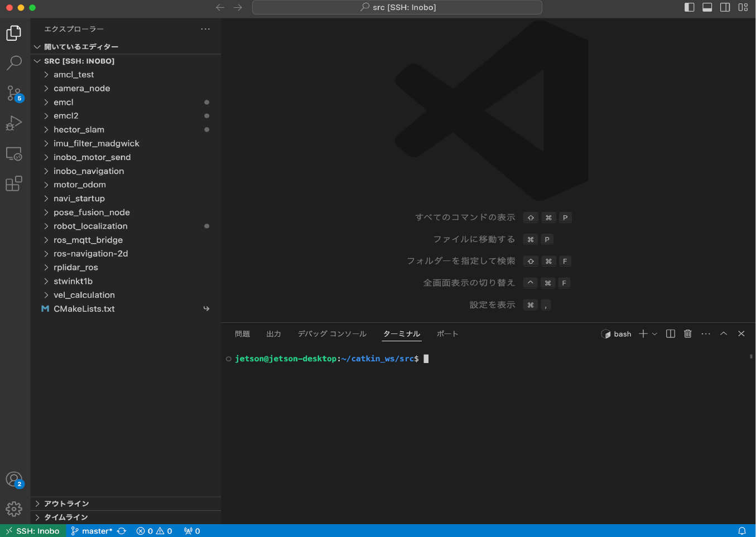Click the master* branch in status bar
The image size is (756, 537).
coord(92,531)
